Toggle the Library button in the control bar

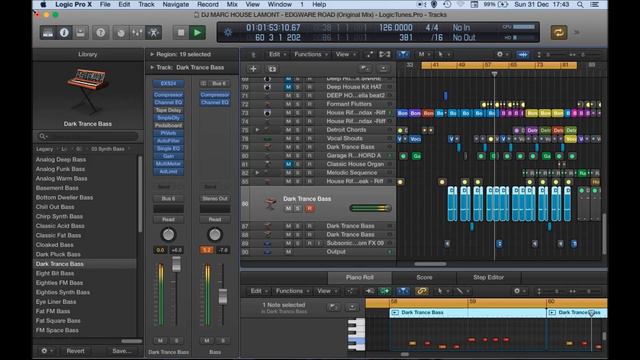(x=48, y=33)
